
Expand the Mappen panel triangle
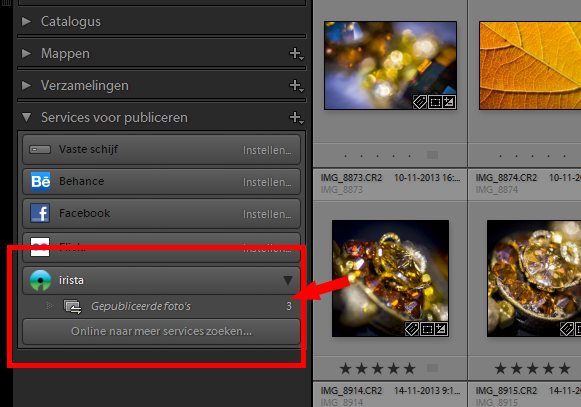26,53
